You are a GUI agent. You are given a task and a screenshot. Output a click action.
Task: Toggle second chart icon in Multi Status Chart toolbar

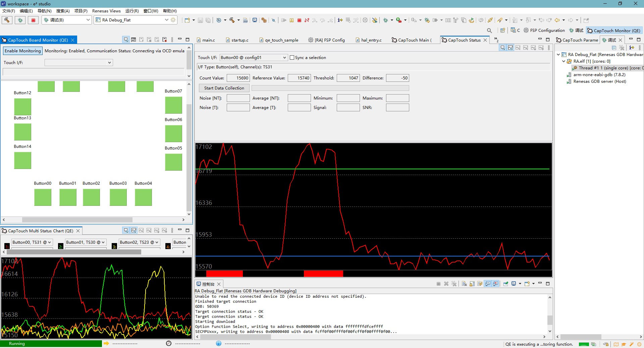[134, 230]
